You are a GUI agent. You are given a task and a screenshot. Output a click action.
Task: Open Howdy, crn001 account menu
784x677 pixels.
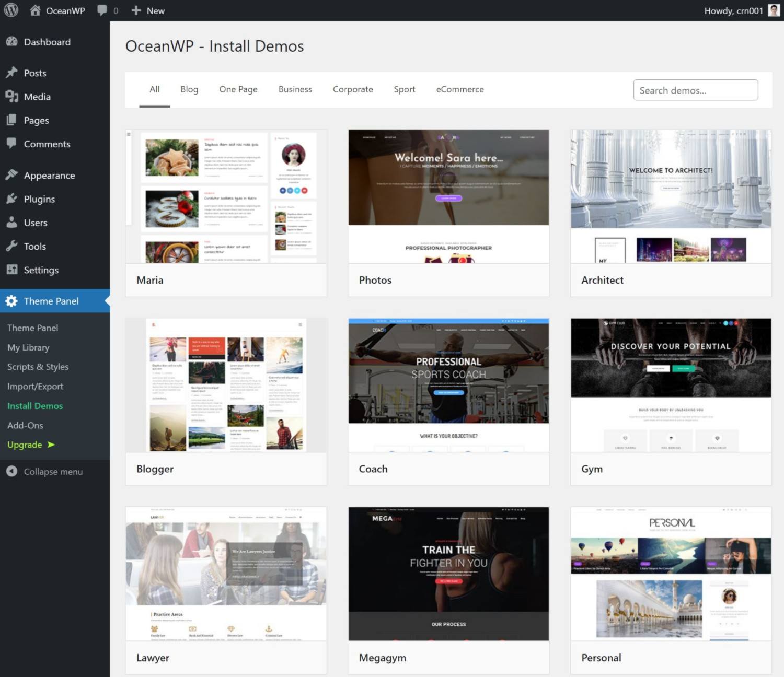click(733, 10)
